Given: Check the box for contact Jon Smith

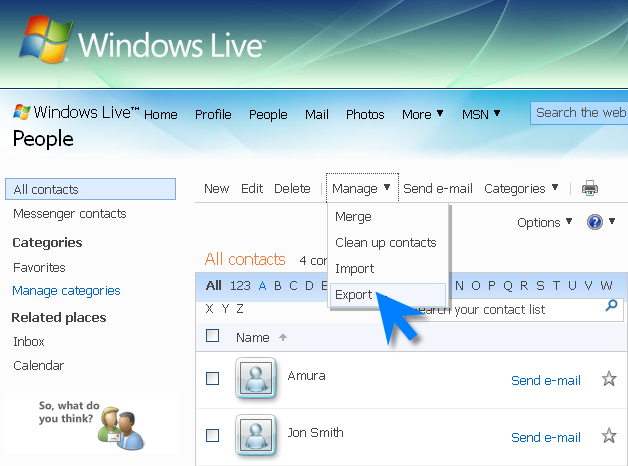Looking at the screenshot, I should pyautogui.click(x=212, y=435).
